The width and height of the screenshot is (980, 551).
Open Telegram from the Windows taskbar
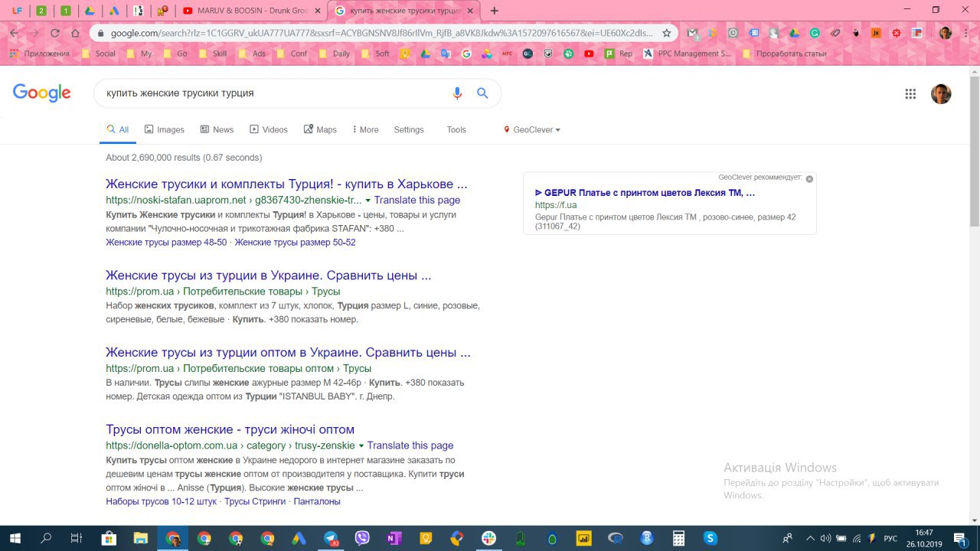[331, 538]
